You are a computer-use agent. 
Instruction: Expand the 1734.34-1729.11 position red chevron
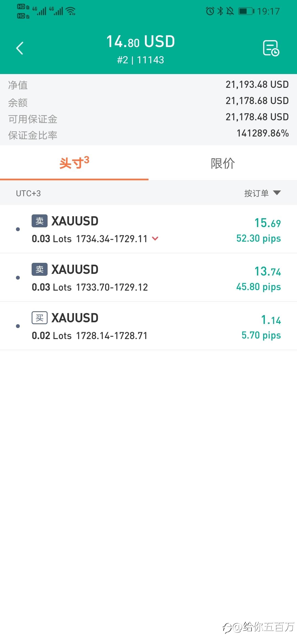click(155, 239)
